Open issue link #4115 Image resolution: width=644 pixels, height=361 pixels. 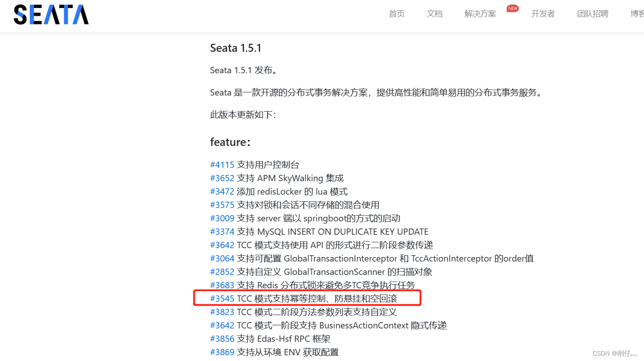[x=222, y=165]
